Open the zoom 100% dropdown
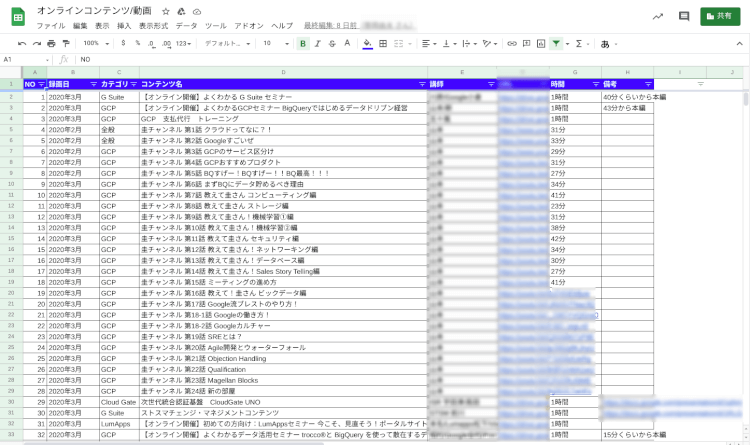This screenshot has height=445, width=750. (94, 44)
